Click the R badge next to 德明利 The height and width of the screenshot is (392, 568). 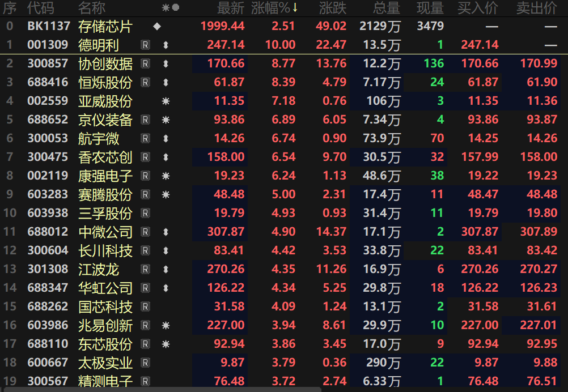pyautogui.click(x=145, y=45)
